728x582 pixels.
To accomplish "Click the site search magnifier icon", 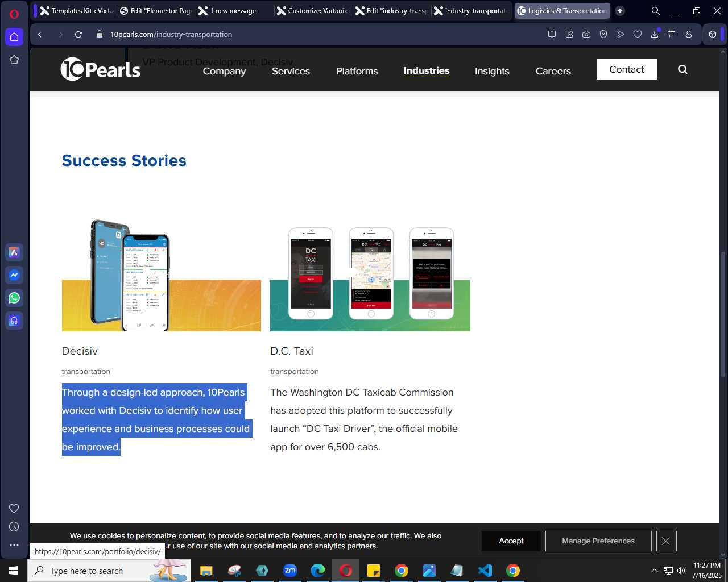I will coord(682,69).
